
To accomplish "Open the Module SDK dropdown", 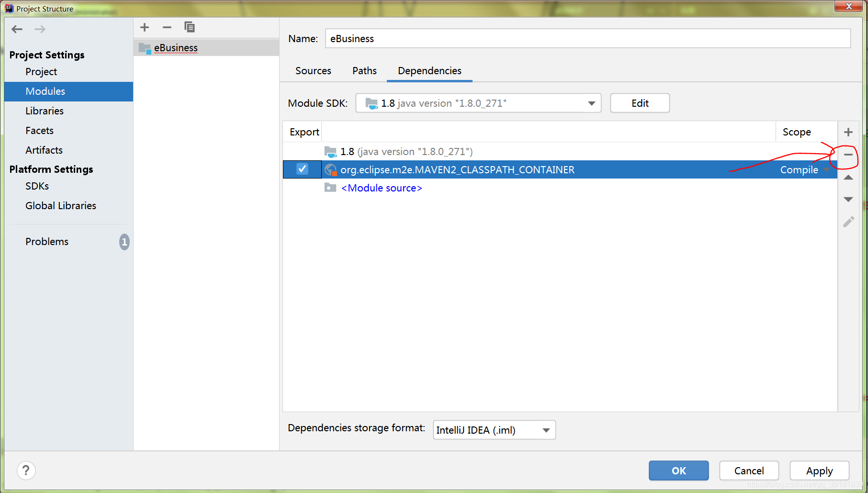I will [x=478, y=103].
